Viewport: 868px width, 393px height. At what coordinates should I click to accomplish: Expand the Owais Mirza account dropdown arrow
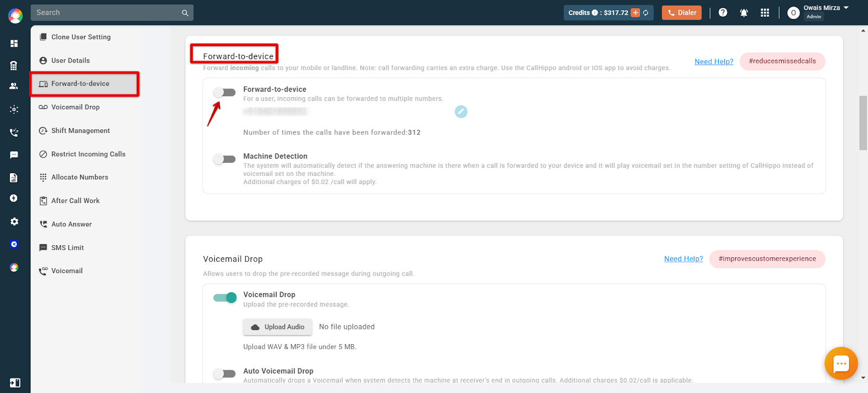(846, 8)
